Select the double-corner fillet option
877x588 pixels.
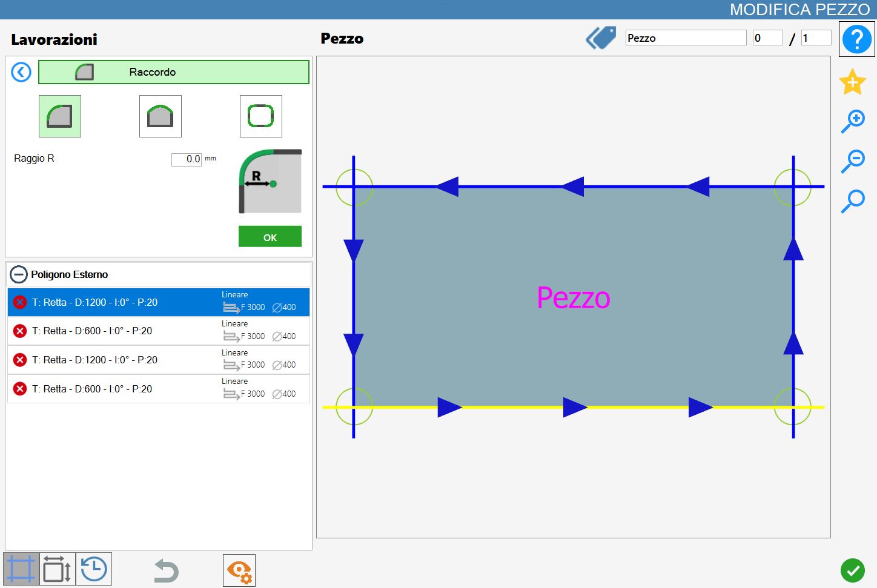coord(161,116)
